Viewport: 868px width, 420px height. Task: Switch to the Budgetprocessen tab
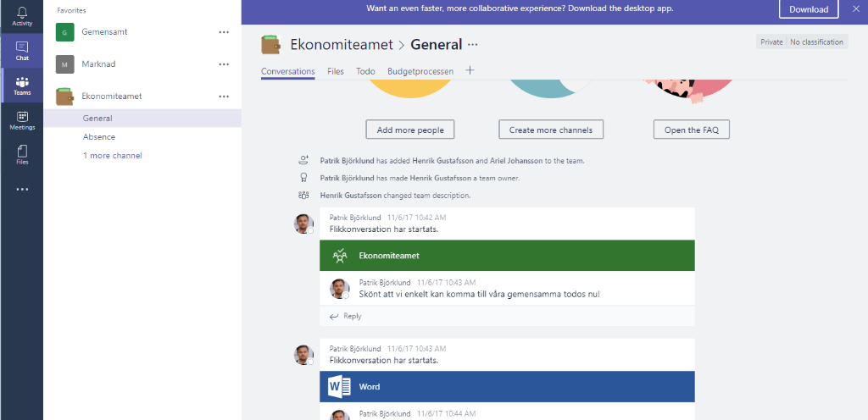coord(420,72)
